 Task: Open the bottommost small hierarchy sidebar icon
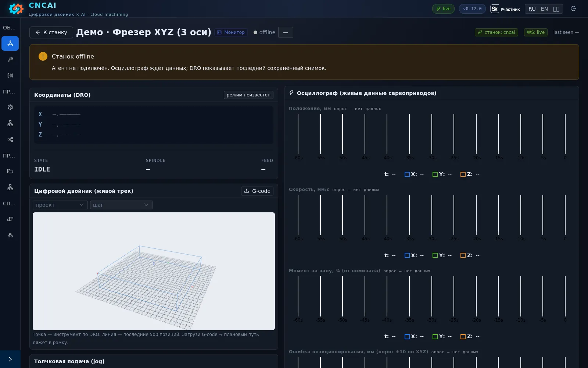10,235
